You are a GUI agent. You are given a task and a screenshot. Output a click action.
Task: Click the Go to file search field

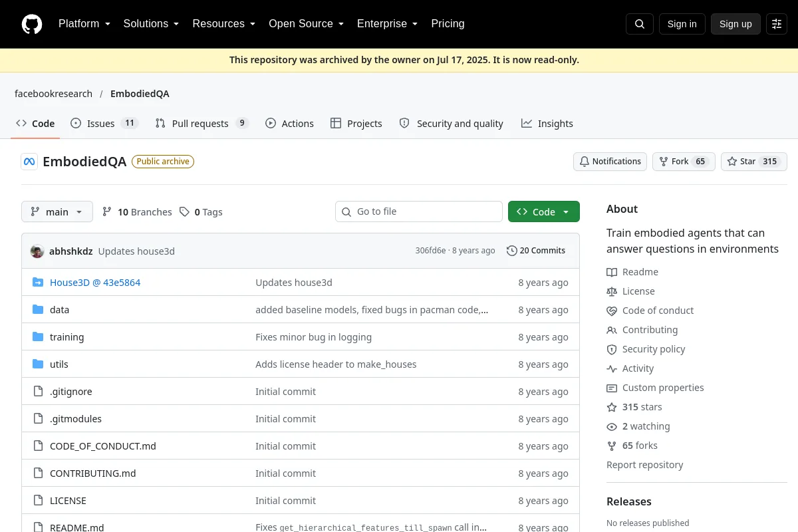pos(419,211)
